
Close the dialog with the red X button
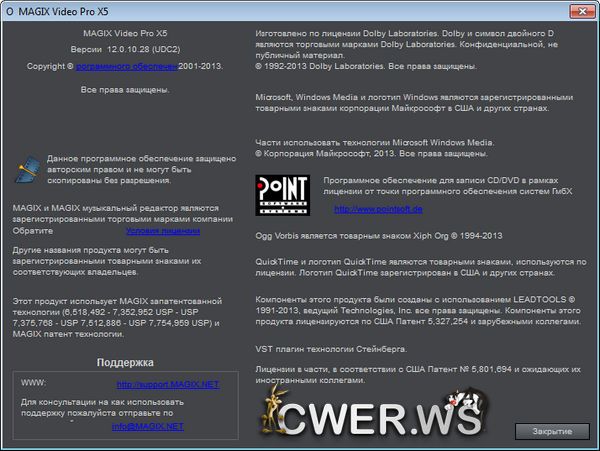coord(577,10)
